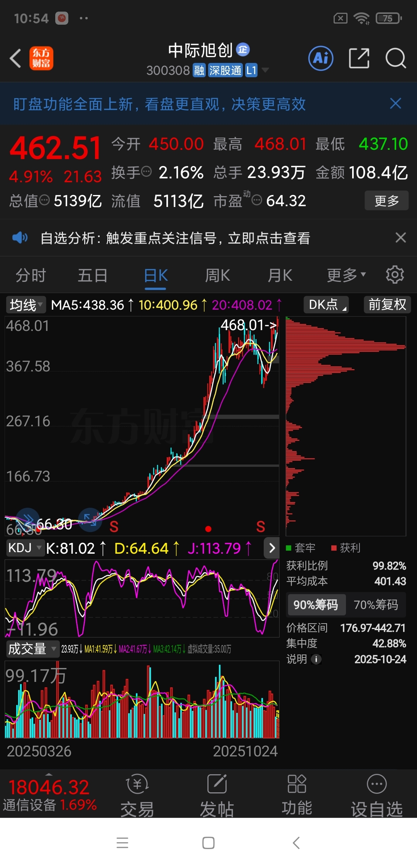Image resolution: width=417 pixels, height=868 pixels.
Task: Open the 通信设备 index 18046.32 ticker
Action: (x=49, y=795)
